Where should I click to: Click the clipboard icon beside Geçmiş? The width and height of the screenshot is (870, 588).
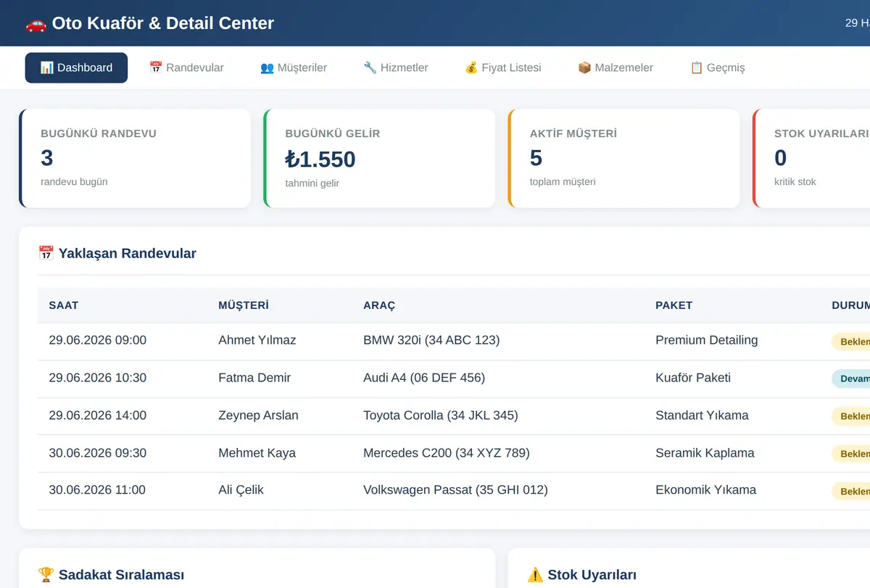[696, 67]
